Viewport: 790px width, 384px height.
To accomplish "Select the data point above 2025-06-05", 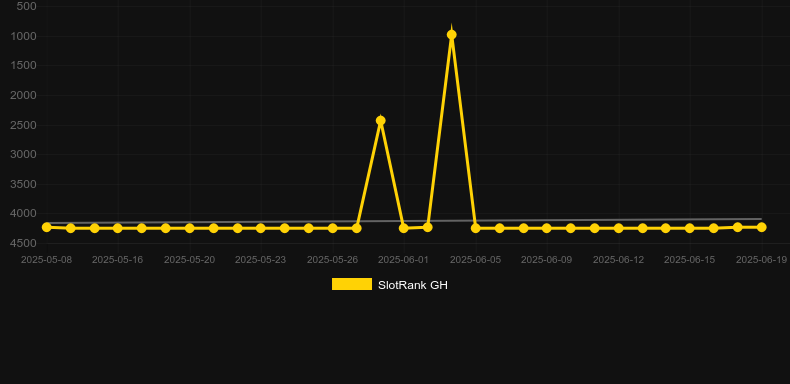I will [475, 228].
